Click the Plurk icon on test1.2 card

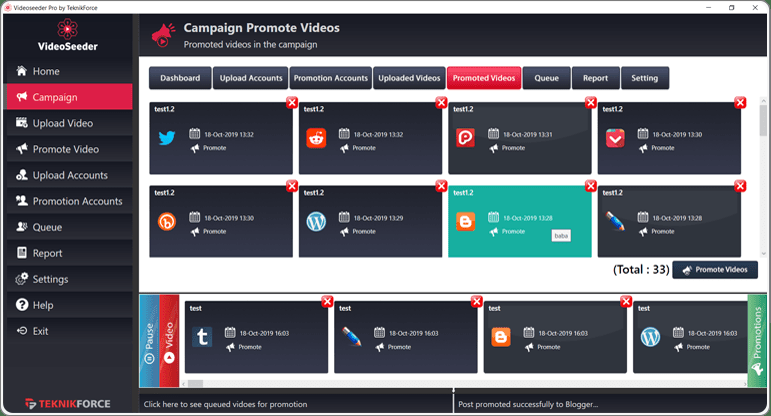coord(465,138)
